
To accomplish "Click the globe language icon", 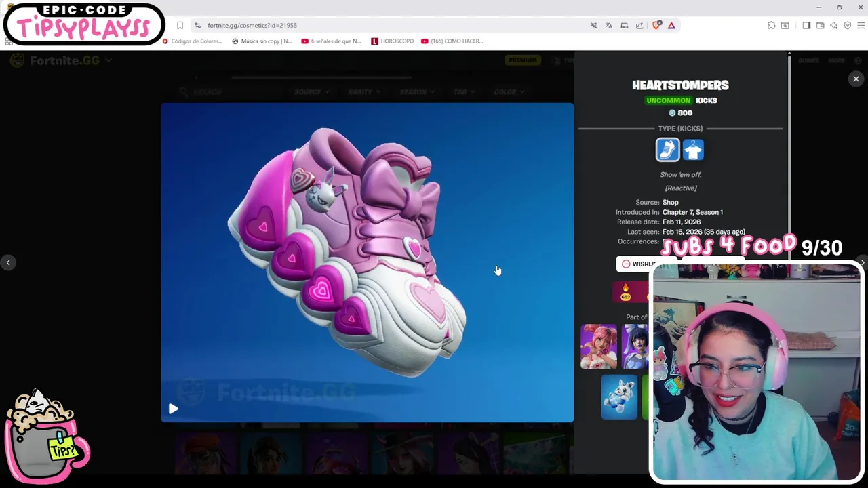I will coord(858,60).
